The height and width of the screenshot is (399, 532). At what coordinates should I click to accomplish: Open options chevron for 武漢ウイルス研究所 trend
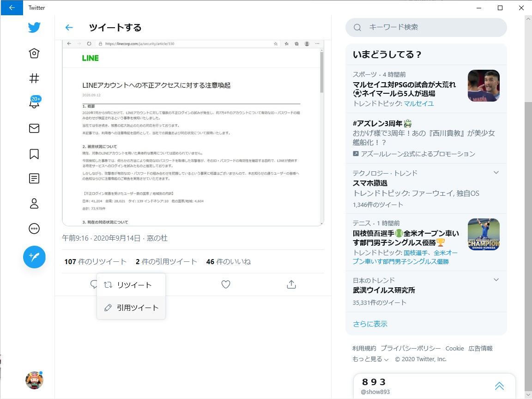(x=496, y=280)
